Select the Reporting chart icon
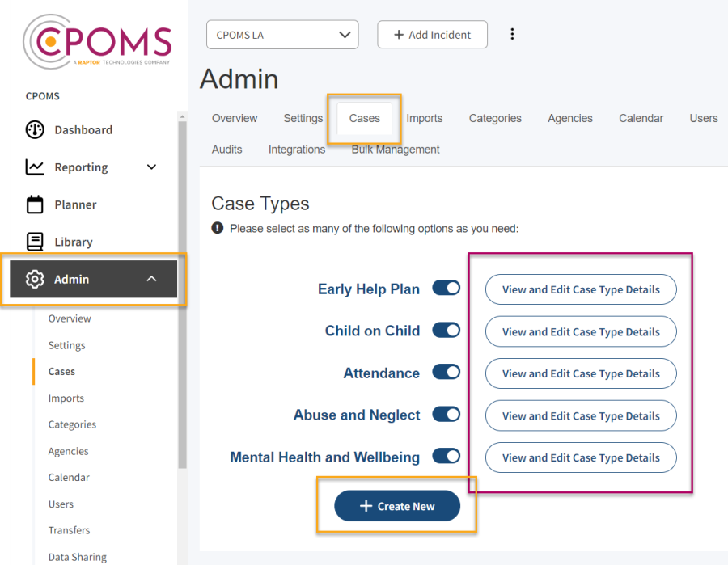This screenshot has height=565, width=728. click(x=34, y=167)
